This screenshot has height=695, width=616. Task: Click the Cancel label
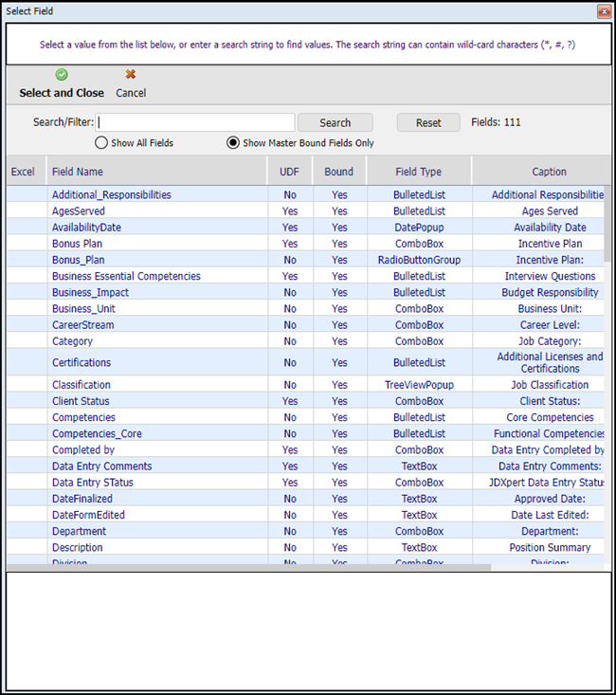pos(131,93)
